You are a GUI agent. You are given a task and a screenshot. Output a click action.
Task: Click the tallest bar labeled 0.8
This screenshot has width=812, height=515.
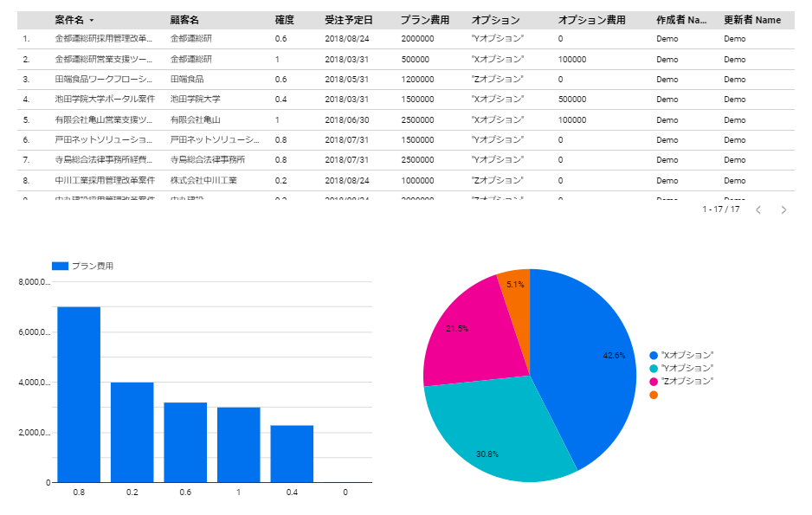click(x=79, y=395)
